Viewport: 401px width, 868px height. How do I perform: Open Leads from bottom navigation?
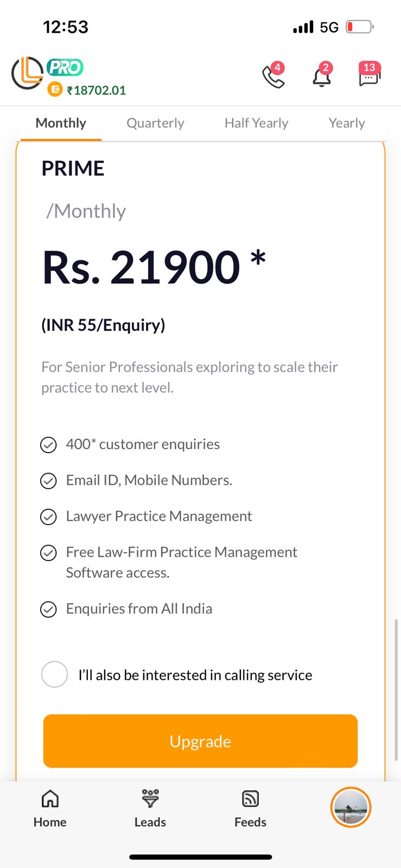[x=150, y=808]
